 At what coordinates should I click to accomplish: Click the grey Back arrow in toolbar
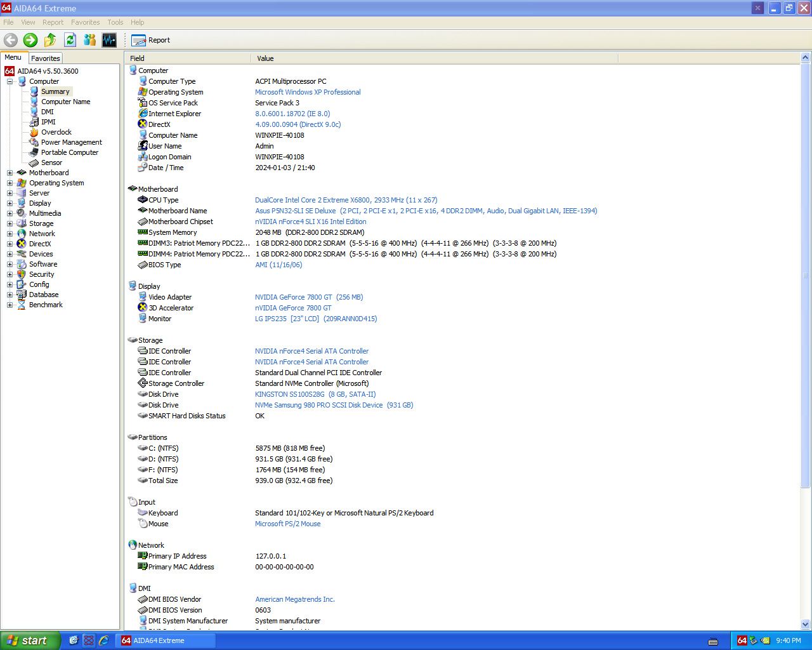11,40
